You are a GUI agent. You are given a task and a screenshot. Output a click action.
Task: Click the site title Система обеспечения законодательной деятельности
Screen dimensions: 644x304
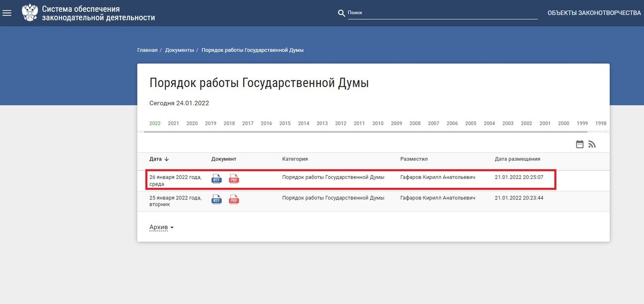pos(98,13)
